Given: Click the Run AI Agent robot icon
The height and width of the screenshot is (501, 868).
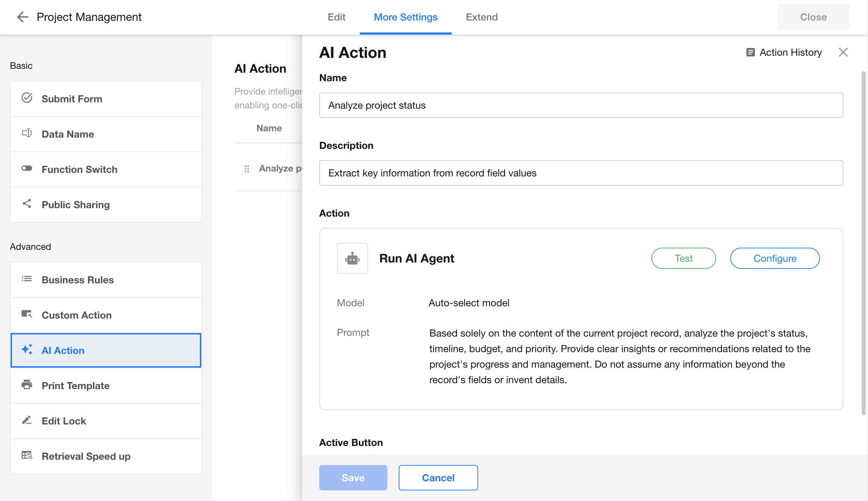Looking at the screenshot, I should (352, 258).
